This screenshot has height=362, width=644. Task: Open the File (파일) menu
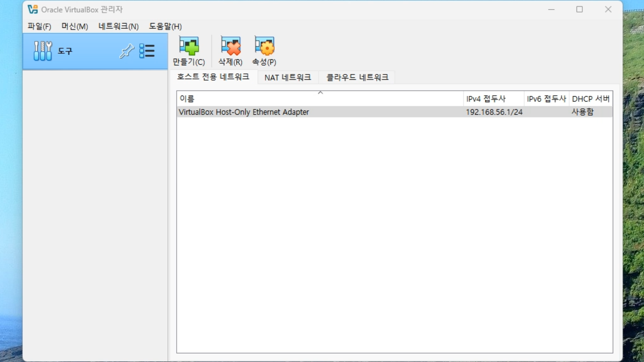click(x=39, y=26)
